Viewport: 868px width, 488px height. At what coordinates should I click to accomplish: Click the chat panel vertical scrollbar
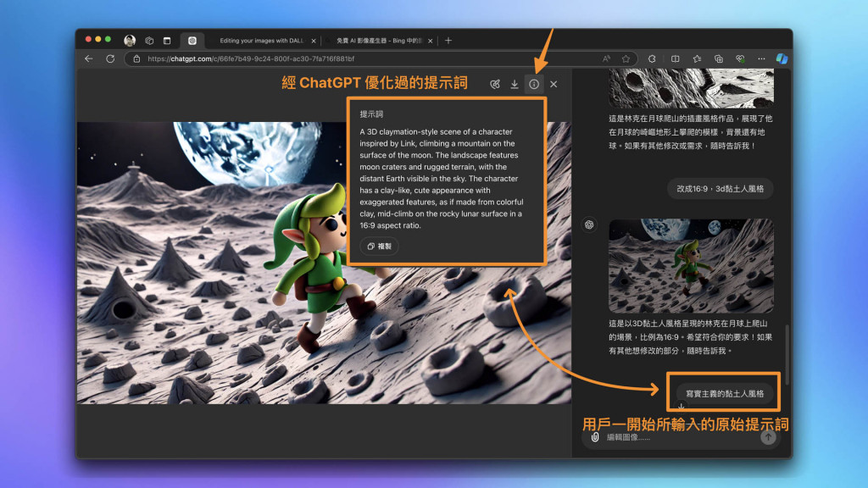point(787,354)
